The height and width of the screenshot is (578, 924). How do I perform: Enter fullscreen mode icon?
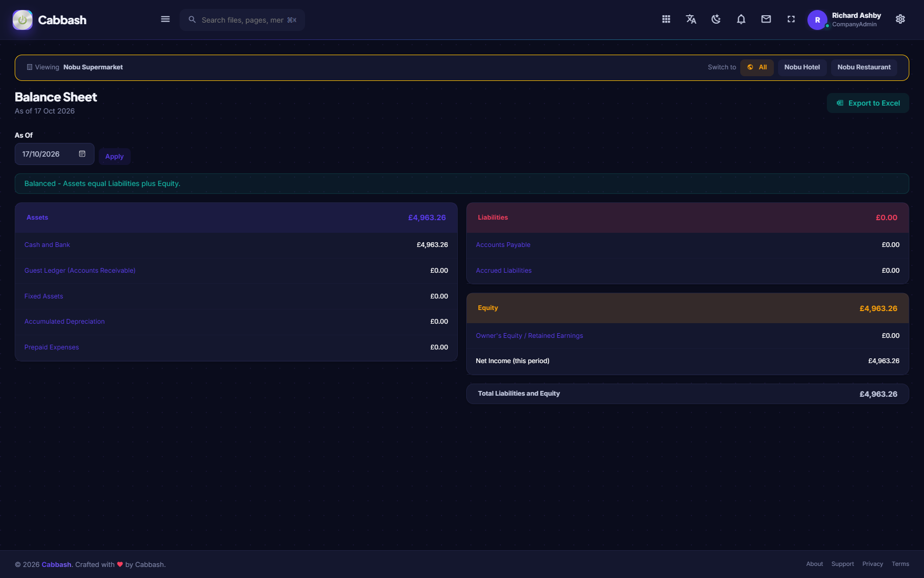click(x=791, y=19)
